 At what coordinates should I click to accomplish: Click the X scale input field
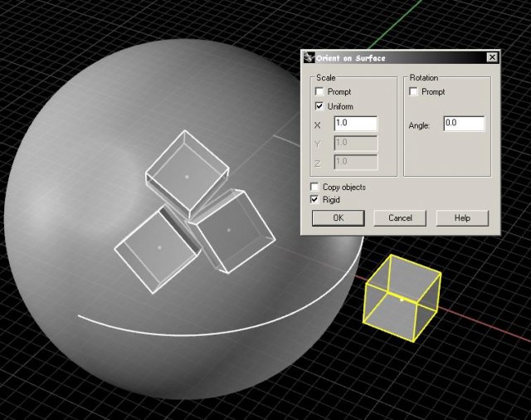pos(356,124)
